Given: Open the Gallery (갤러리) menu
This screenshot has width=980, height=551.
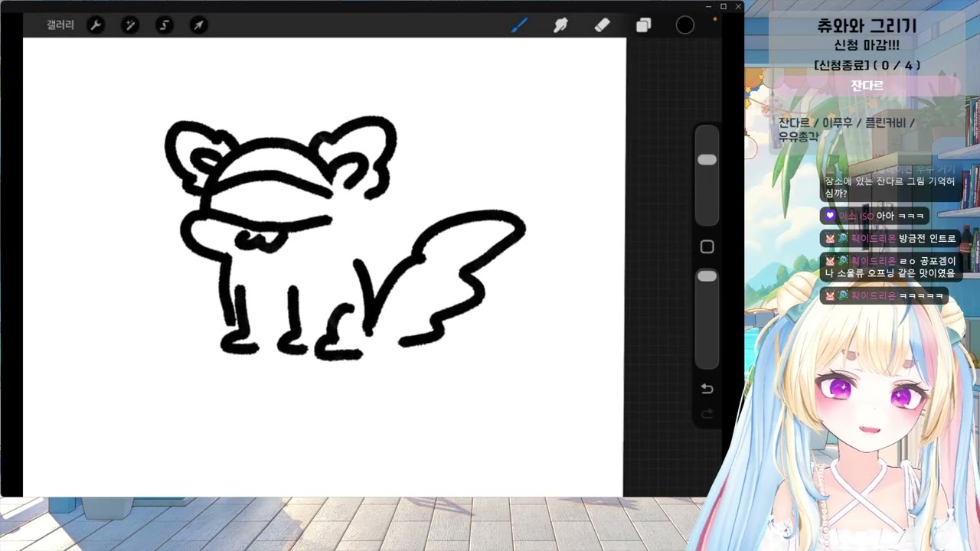Looking at the screenshot, I should 60,25.
